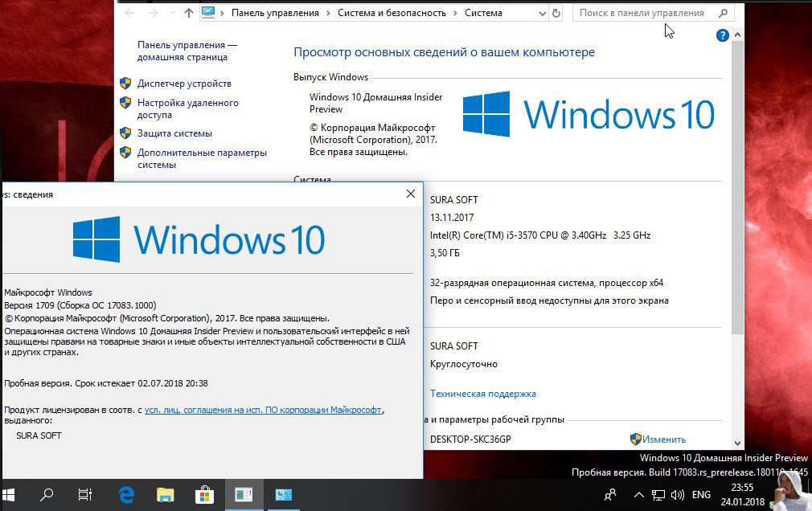
Task: Open File Explorer from taskbar
Action: [166, 495]
